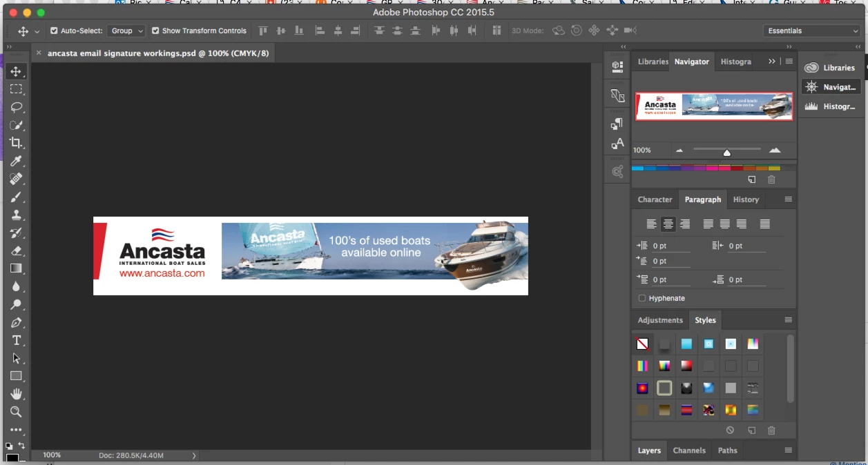Select the Blur tool
This screenshot has width=868, height=465.
point(16,287)
